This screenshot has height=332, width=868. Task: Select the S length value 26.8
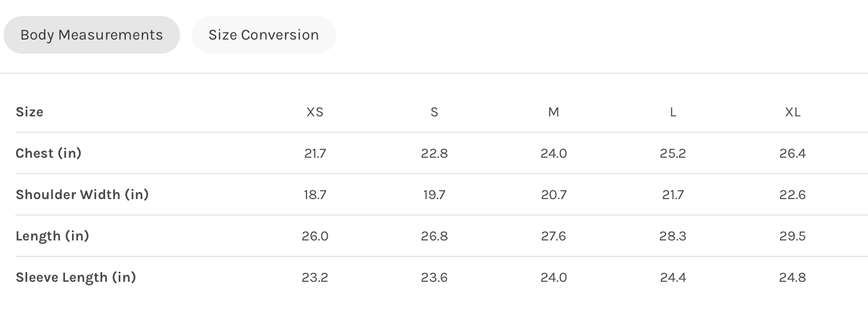tap(435, 236)
